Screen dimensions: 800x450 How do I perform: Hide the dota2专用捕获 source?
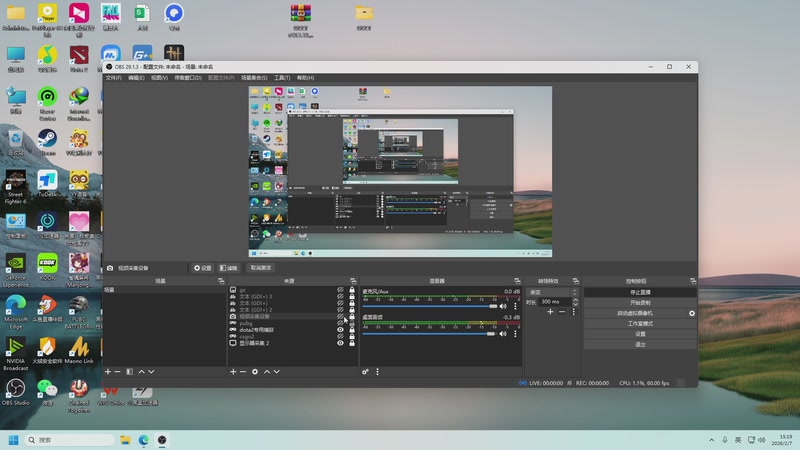[x=340, y=330]
